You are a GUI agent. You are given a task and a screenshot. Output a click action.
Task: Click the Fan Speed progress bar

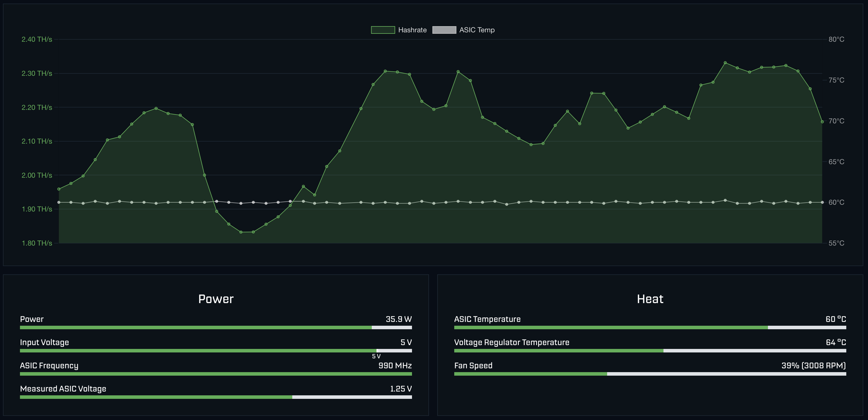coord(650,374)
